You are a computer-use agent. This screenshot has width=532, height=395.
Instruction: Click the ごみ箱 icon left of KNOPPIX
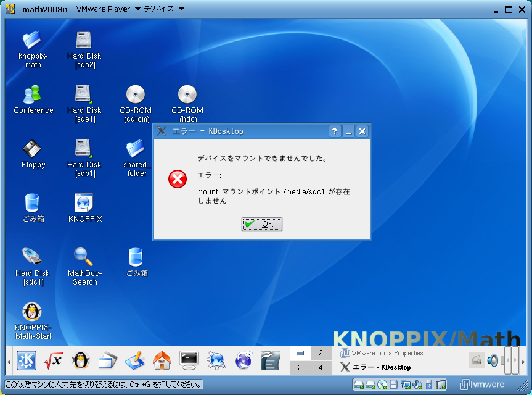[32, 203]
